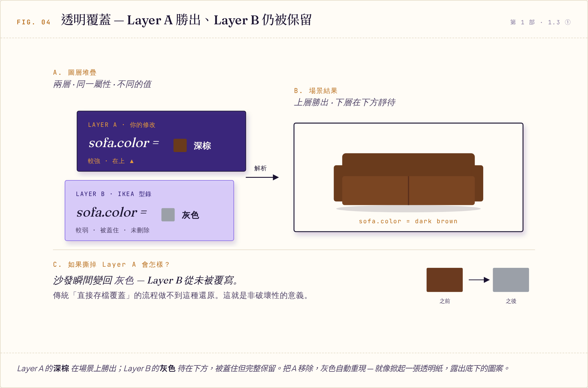Viewport: 588px width, 388px height.
Task: Click 'sofa.color =' in the Layer A card
Action: (x=124, y=143)
